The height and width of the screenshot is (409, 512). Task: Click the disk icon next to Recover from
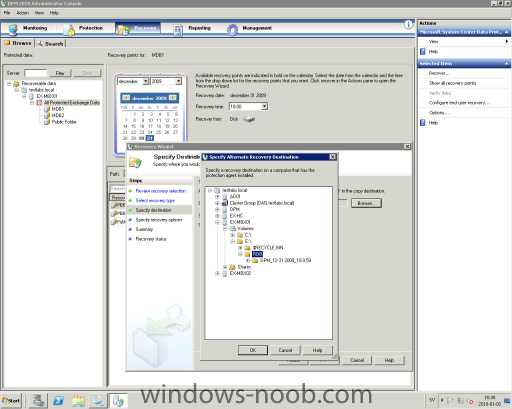(x=249, y=119)
